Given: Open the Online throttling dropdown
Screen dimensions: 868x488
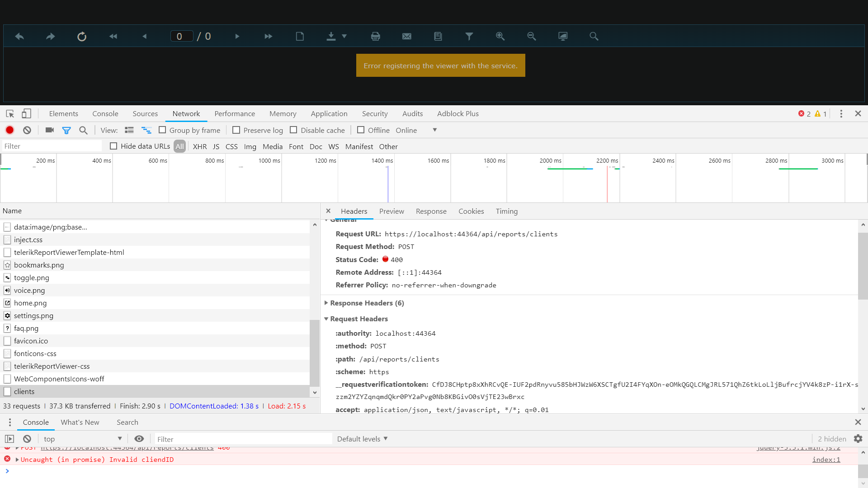Looking at the screenshot, I should (416, 130).
